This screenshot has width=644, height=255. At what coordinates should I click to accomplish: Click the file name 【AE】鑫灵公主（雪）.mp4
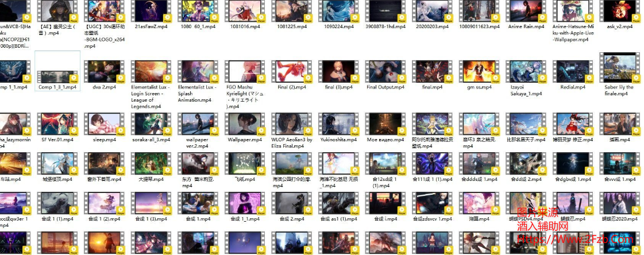click(x=57, y=29)
